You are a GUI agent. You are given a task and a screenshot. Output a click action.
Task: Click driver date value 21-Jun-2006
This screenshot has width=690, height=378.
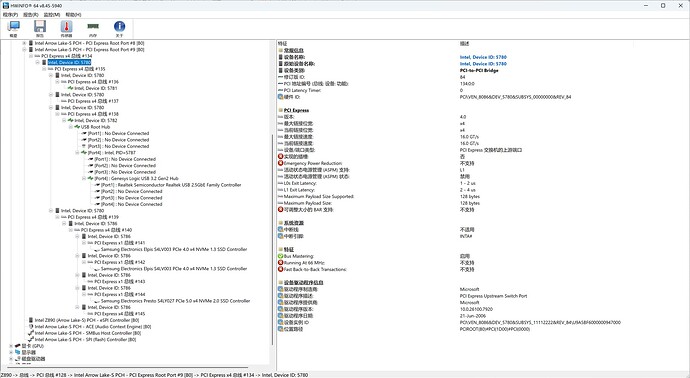(472, 316)
